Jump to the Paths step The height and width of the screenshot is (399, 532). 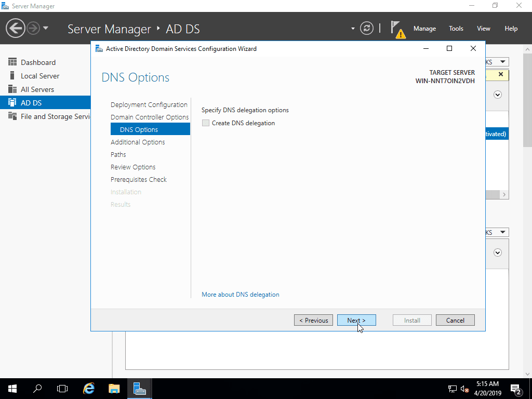118,155
